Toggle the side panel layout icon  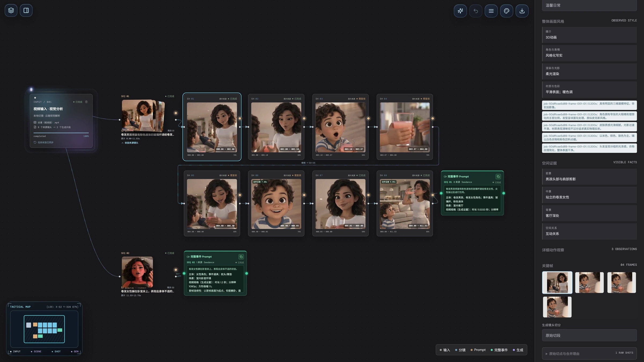click(26, 10)
